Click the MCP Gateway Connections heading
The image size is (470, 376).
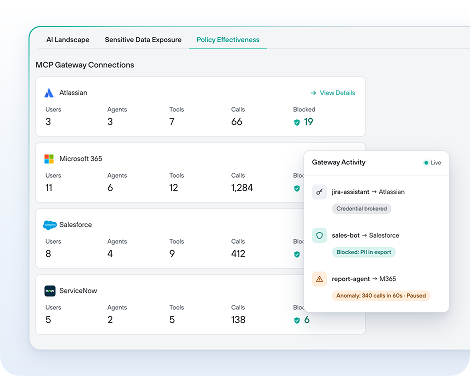click(85, 65)
